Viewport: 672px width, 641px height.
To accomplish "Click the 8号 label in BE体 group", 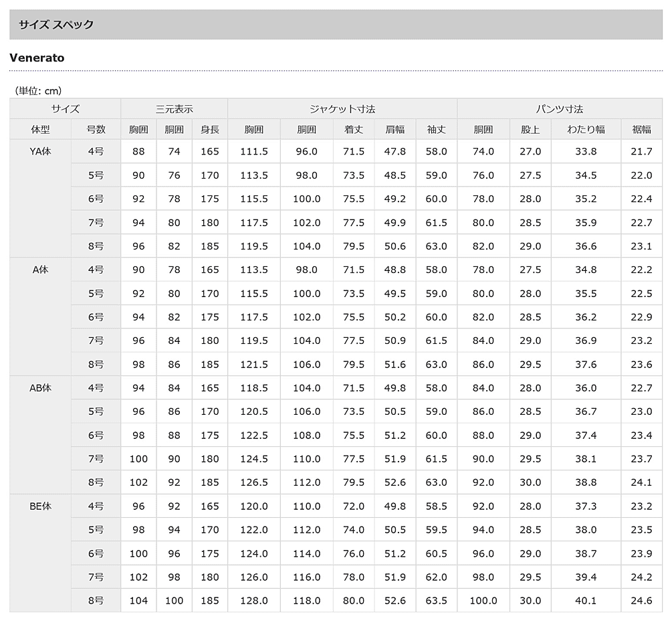I will (96, 601).
